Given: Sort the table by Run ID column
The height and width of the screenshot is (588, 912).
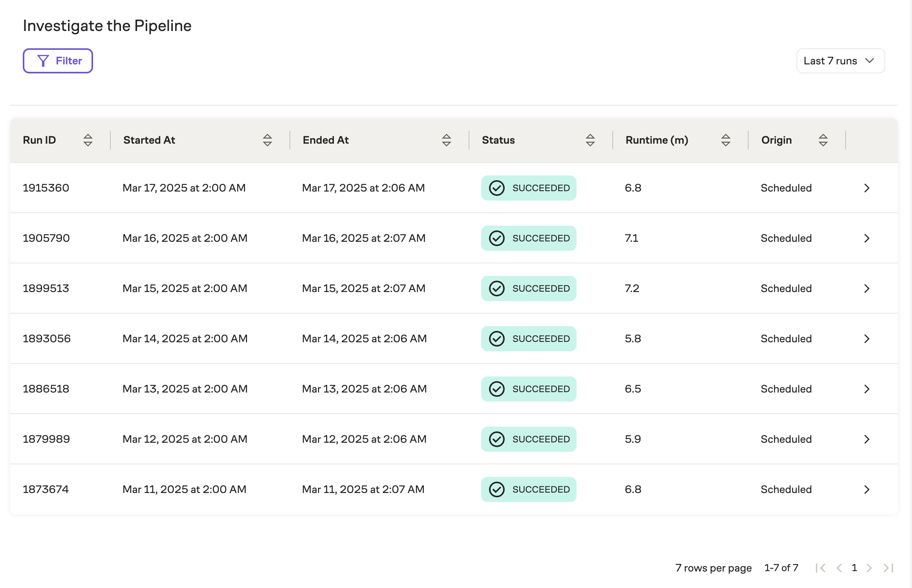Looking at the screenshot, I should tap(88, 140).
